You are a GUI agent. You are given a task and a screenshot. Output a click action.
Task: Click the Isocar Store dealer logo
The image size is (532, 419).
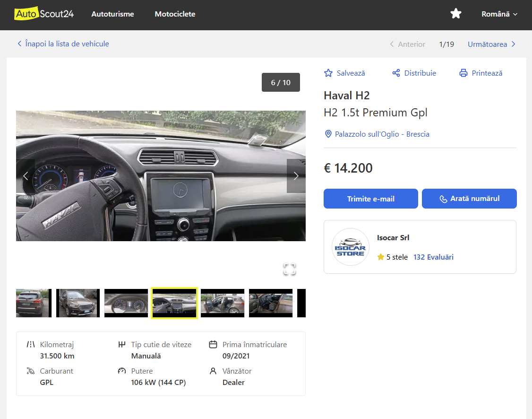coord(350,247)
